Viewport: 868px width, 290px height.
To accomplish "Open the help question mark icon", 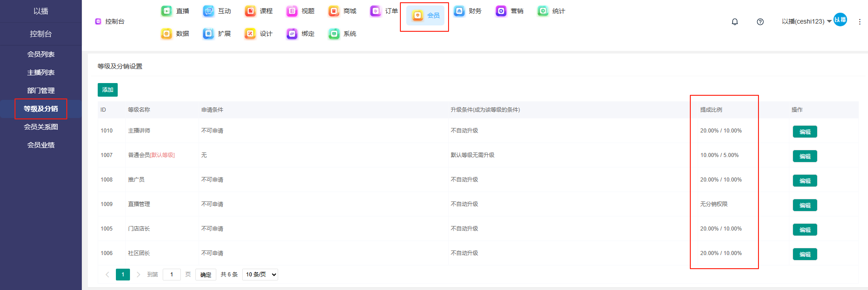I will point(760,22).
